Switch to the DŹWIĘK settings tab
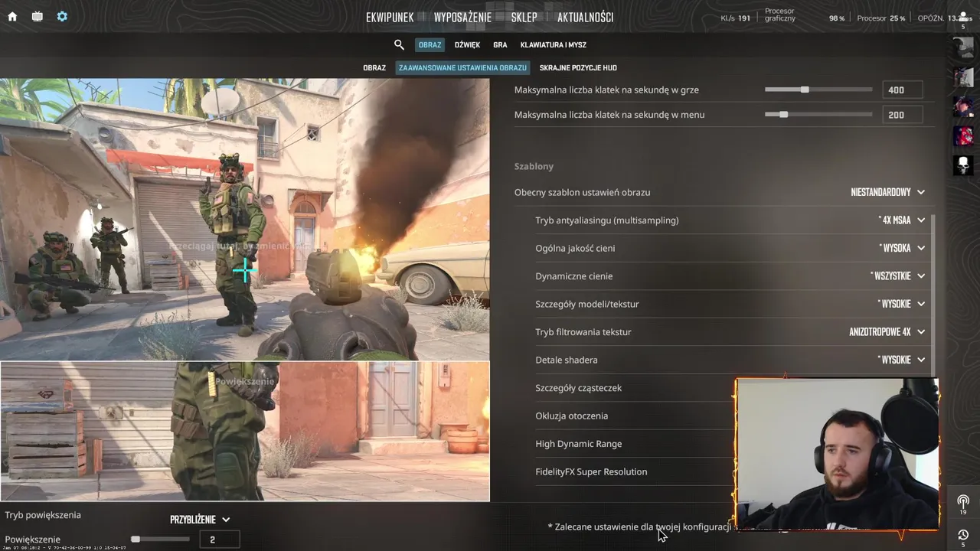Image resolution: width=980 pixels, height=551 pixels. (x=467, y=45)
